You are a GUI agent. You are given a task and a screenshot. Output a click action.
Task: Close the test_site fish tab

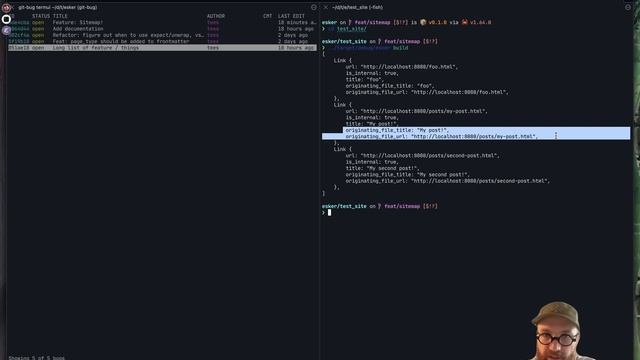(x=325, y=7)
